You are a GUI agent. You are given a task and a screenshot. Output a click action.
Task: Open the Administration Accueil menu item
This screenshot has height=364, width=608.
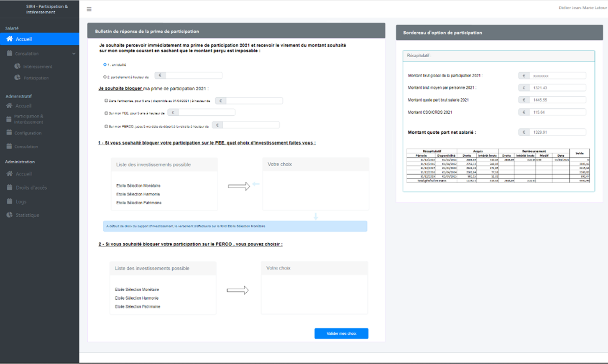(9, 174)
